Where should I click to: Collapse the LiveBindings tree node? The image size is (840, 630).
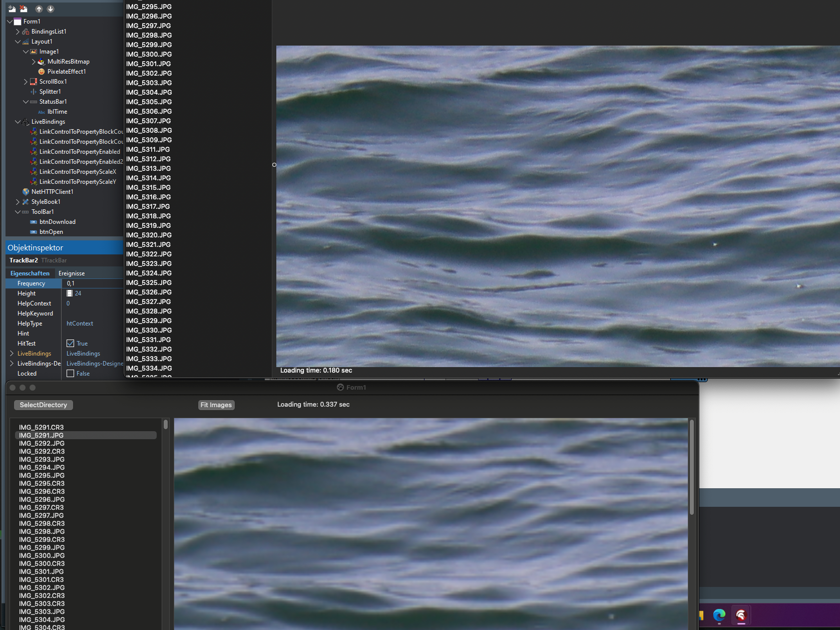click(x=18, y=122)
